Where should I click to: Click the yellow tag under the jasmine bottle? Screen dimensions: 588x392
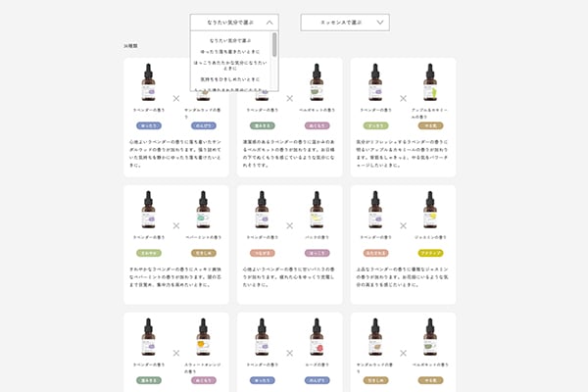(x=429, y=252)
